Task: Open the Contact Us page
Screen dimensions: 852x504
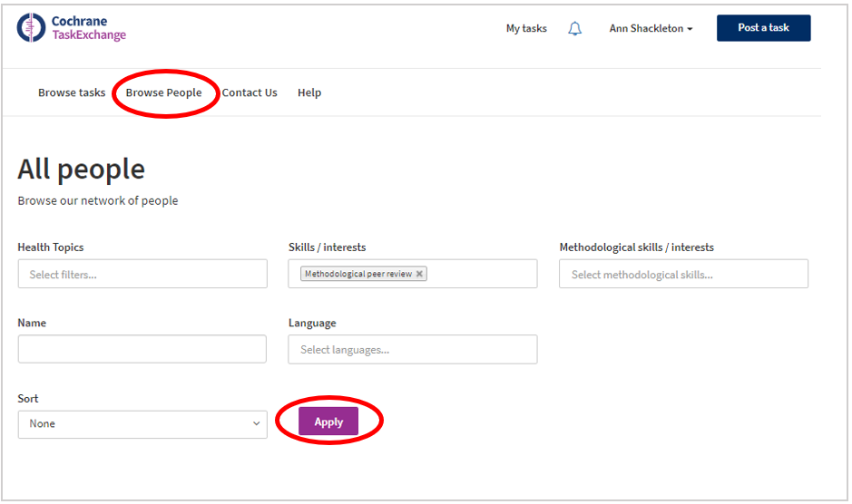Action: point(250,92)
